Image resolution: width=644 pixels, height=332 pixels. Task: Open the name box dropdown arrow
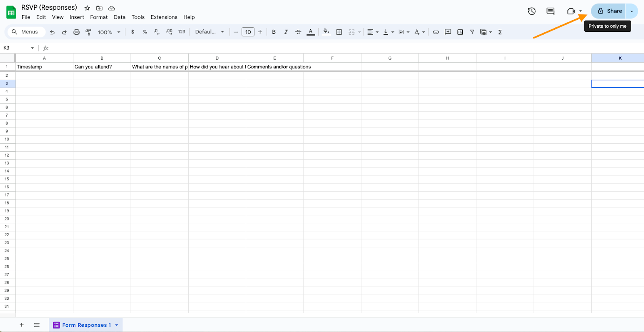pyautogui.click(x=32, y=48)
